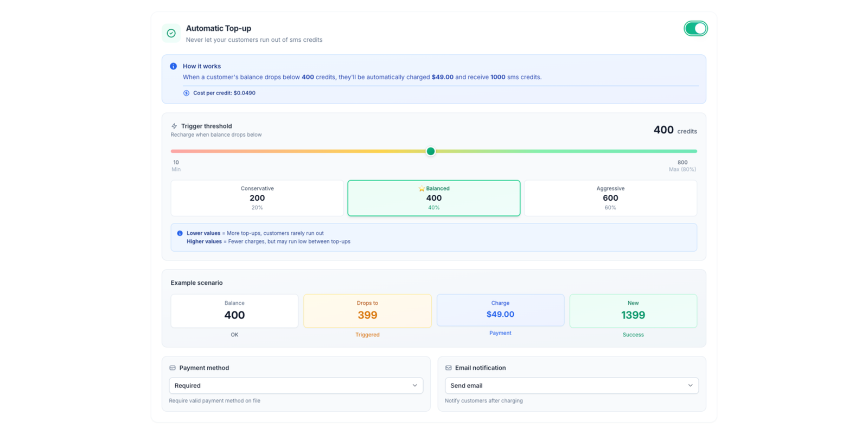Click the Drops to 399 scenario card
Viewport: 868px width, 434px height.
click(367, 311)
